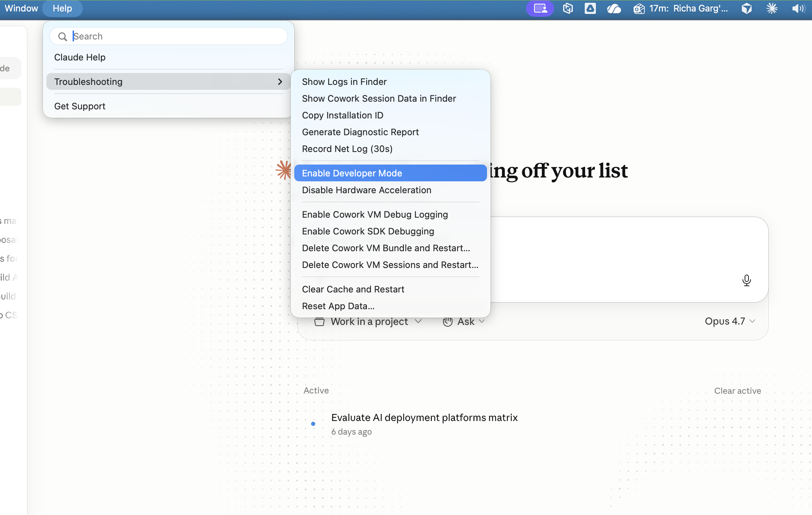812x515 pixels.
Task: Close the Help menu in menu bar
Action: (62, 8)
